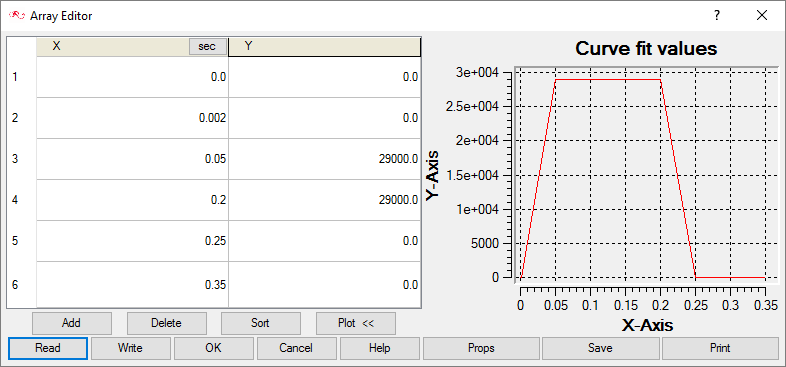Print the curve plot

[x=720, y=348]
